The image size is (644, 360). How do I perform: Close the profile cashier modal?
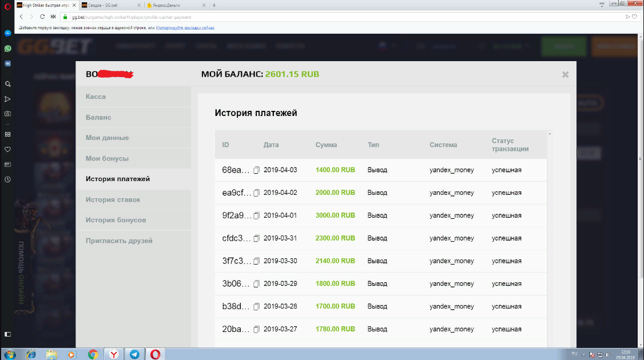pos(565,74)
